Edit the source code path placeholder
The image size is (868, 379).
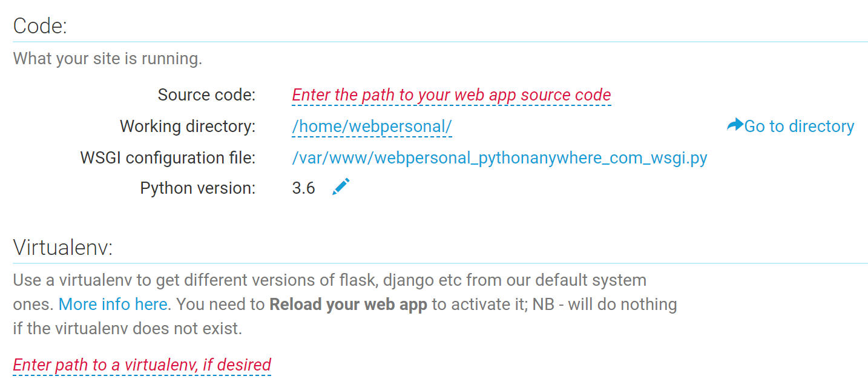coord(452,95)
